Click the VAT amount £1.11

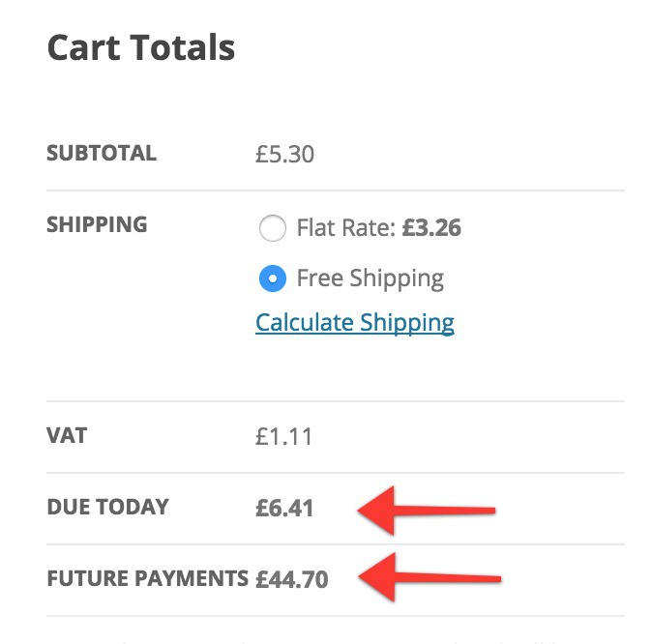[283, 436]
